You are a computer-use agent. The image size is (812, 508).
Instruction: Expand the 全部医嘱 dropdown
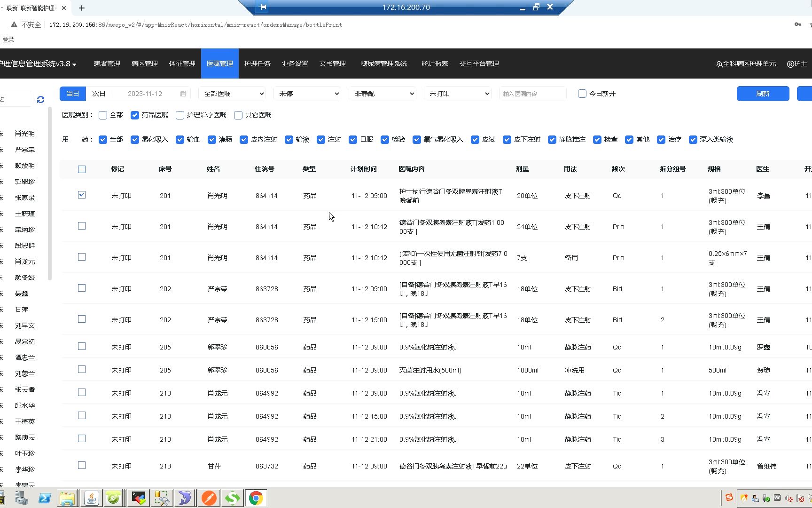[233, 94]
